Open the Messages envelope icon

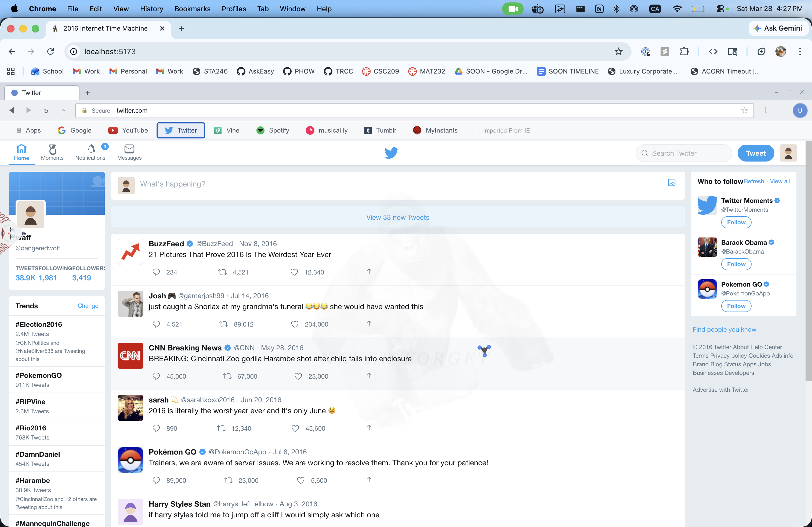[129, 149]
